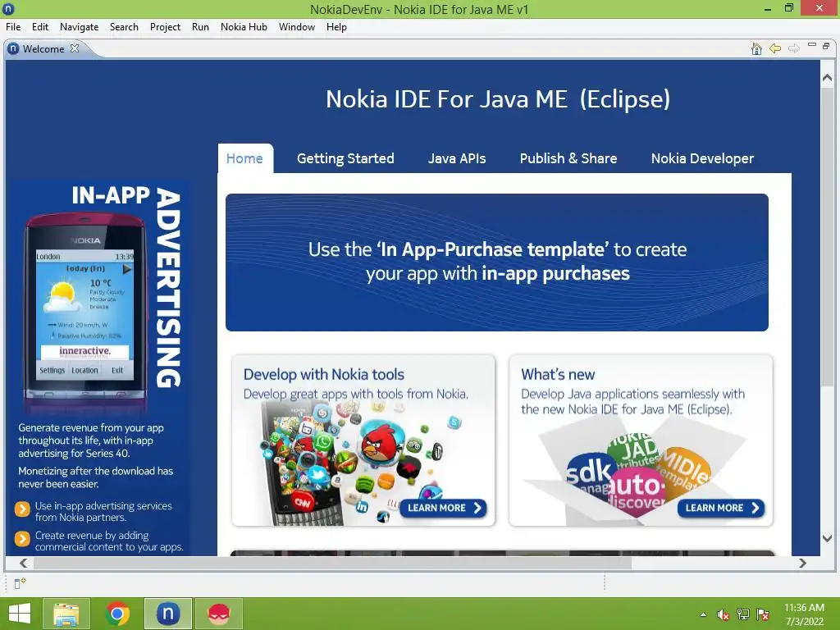The height and width of the screenshot is (630, 840).
Task: Click the orange arrow beside Create revenue
Action: pyautogui.click(x=22, y=538)
